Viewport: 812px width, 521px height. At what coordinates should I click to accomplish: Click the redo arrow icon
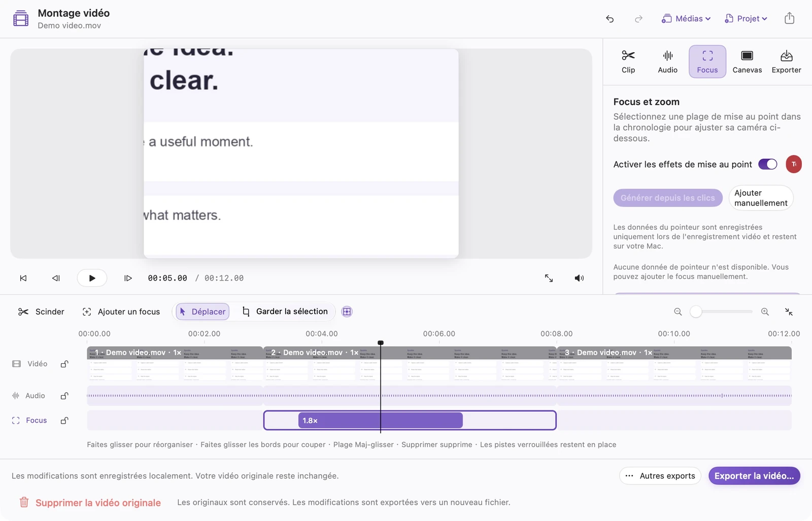click(638, 19)
